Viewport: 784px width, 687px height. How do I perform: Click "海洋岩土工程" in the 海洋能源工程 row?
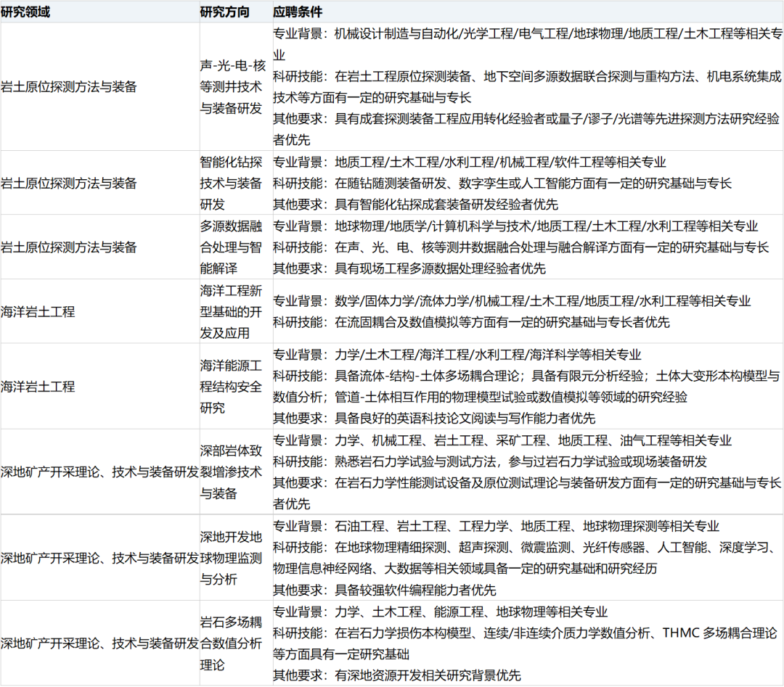pyautogui.click(x=38, y=386)
